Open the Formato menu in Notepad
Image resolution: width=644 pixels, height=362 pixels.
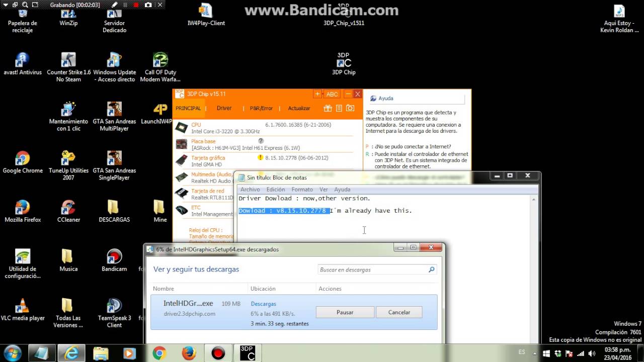[302, 190]
